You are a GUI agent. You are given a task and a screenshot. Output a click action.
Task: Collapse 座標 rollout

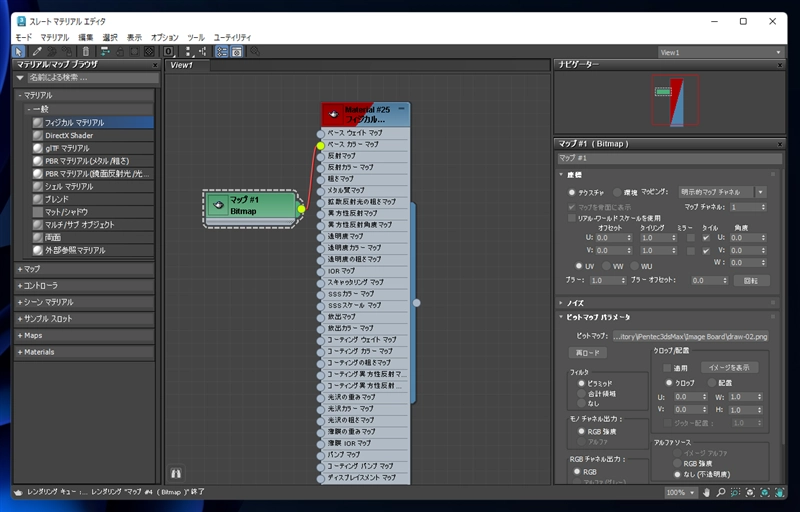pos(667,175)
